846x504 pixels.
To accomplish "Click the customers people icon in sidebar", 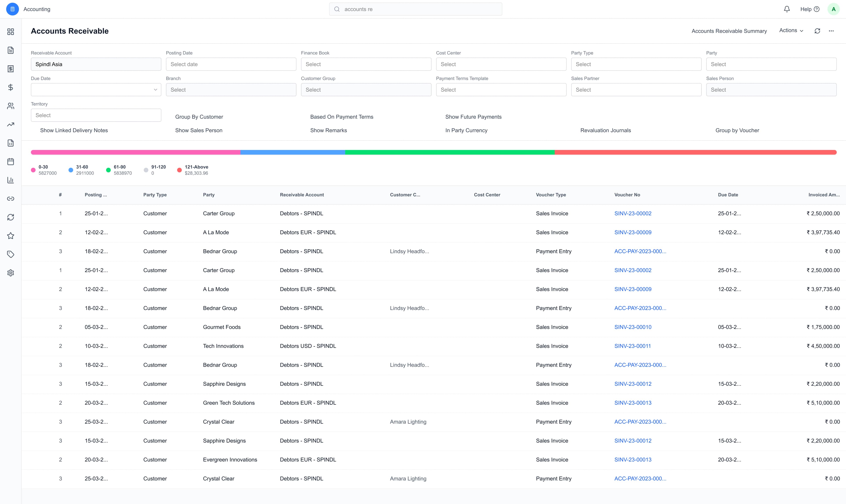I will [11, 106].
